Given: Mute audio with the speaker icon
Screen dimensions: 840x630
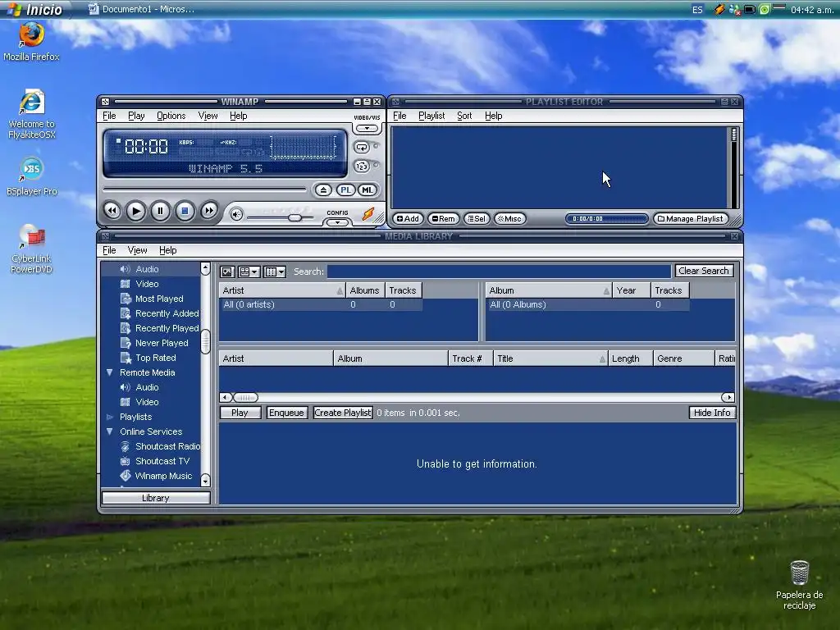Looking at the screenshot, I should tap(236, 214).
